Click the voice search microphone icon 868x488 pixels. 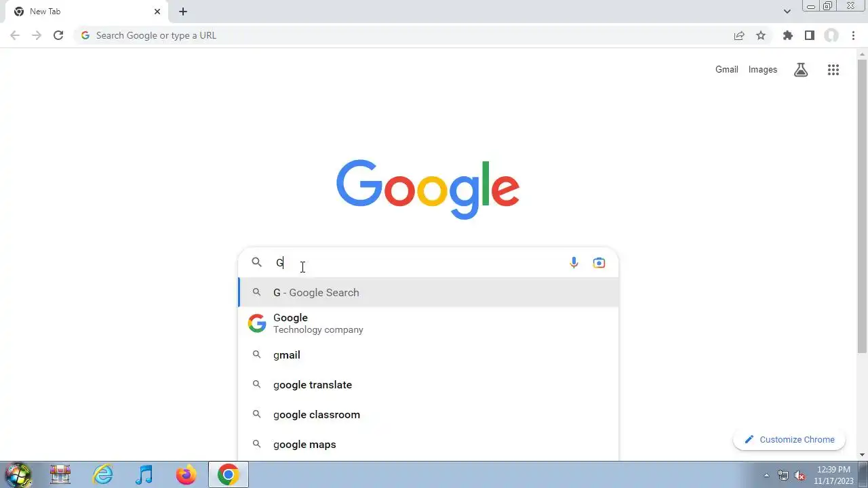pos(574,263)
